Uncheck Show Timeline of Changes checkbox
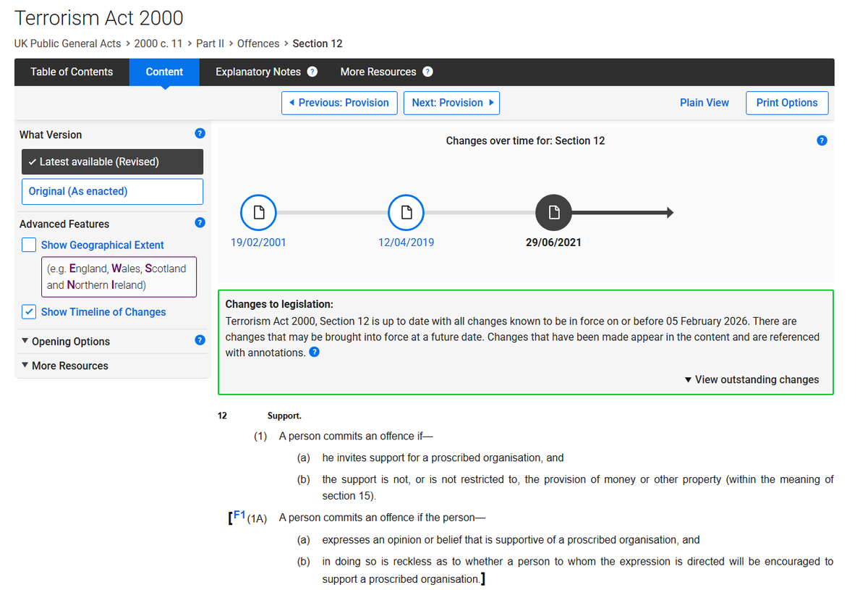The image size is (868, 590). click(29, 312)
